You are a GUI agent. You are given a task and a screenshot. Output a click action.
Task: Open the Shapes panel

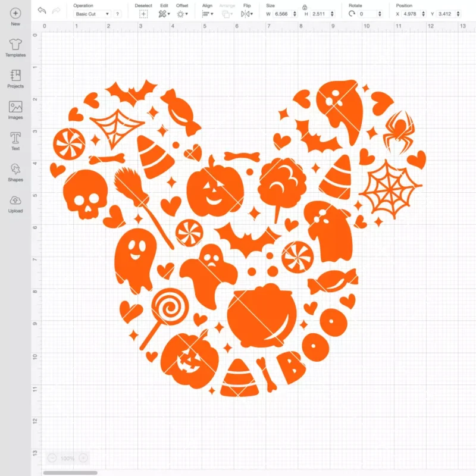[x=15, y=173]
